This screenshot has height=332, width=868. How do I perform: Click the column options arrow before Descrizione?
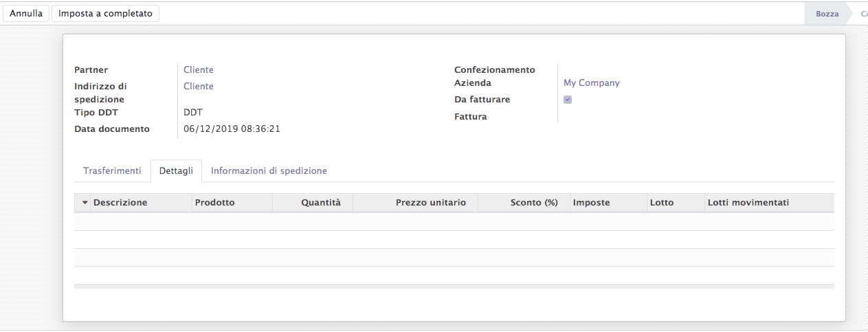(x=85, y=203)
